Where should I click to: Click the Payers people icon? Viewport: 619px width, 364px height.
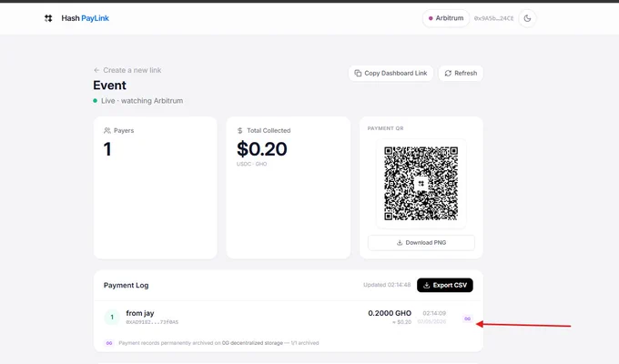107,130
